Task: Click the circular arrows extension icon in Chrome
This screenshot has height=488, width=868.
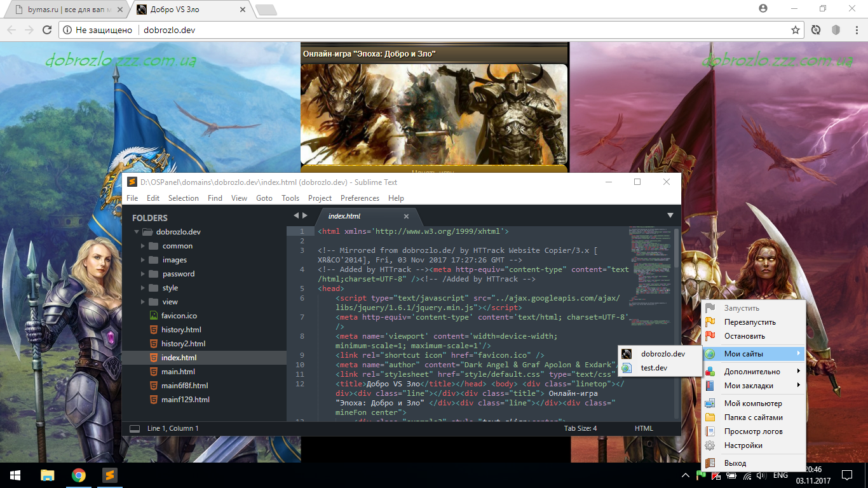Action: click(816, 30)
